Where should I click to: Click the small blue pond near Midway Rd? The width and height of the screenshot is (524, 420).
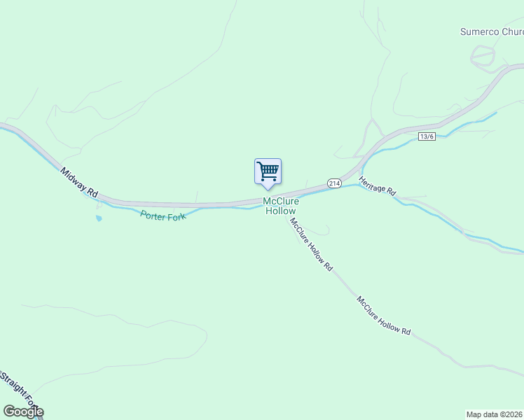(x=99, y=218)
